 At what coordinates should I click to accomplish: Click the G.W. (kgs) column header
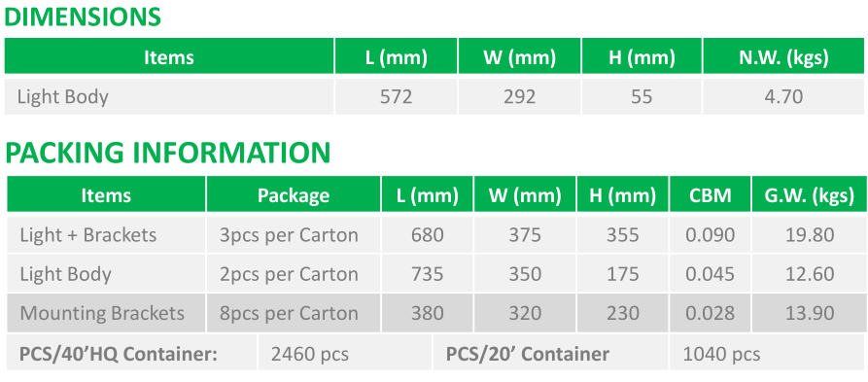[x=810, y=194]
